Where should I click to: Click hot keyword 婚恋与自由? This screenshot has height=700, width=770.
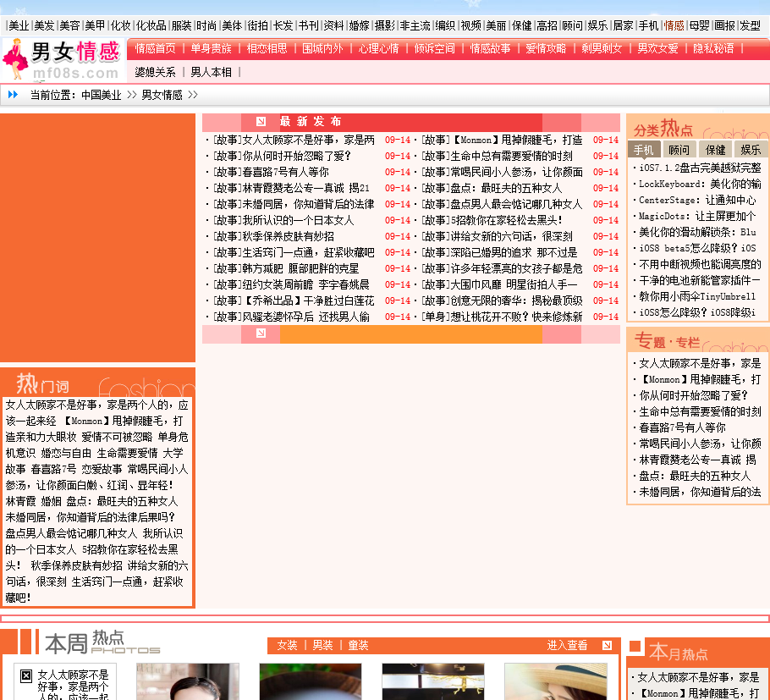66,453
